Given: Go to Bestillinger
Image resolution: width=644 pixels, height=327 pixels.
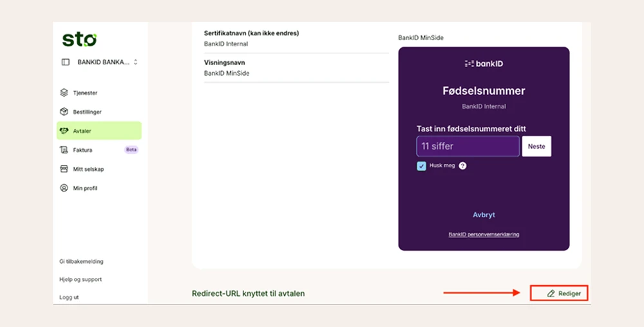Looking at the screenshot, I should point(87,112).
